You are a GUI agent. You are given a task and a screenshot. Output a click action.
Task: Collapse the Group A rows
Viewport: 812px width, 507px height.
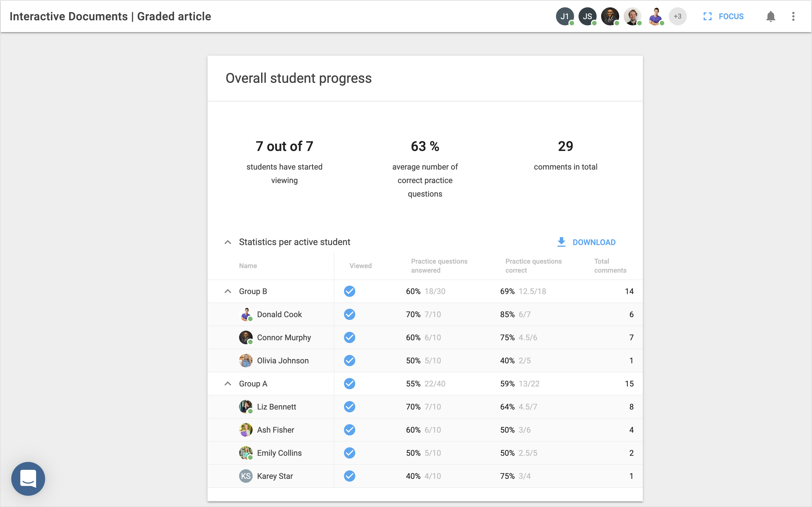(228, 384)
